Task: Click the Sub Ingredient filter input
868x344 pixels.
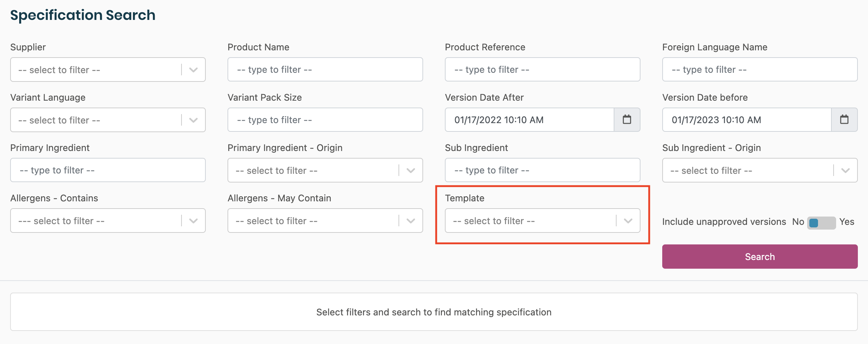Action: 542,170
